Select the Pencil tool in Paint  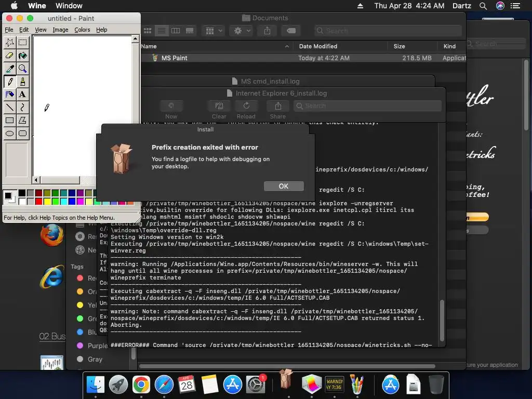[10, 82]
